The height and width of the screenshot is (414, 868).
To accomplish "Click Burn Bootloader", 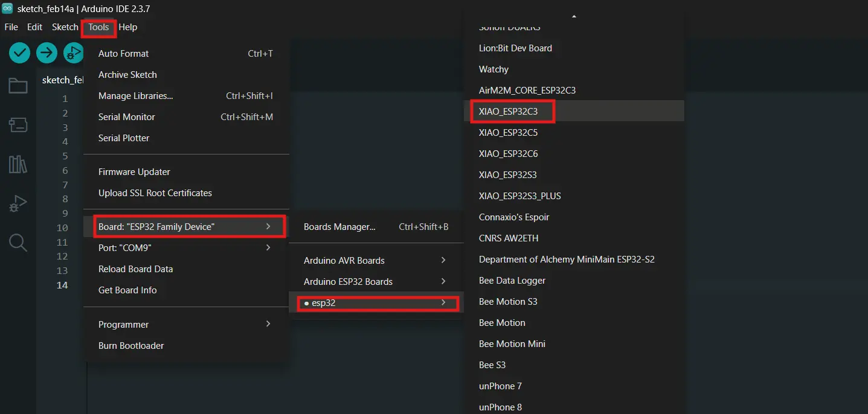I will tap(131, 346).
